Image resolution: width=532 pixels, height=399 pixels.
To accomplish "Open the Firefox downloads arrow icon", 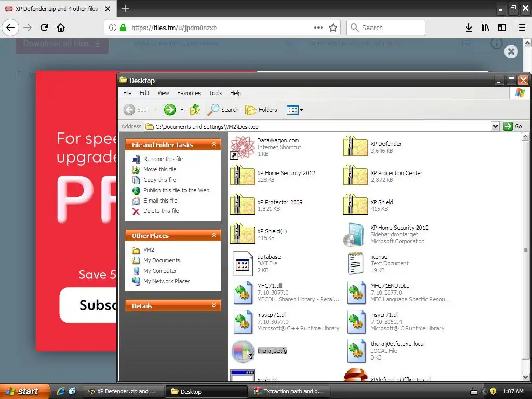I will click(x=469, y=28).
